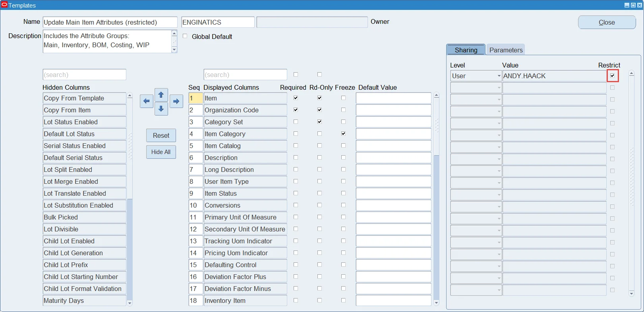Click sharing list scroll down arrow
The width and height of the screenshot is (644, 312).
point(632,293)
